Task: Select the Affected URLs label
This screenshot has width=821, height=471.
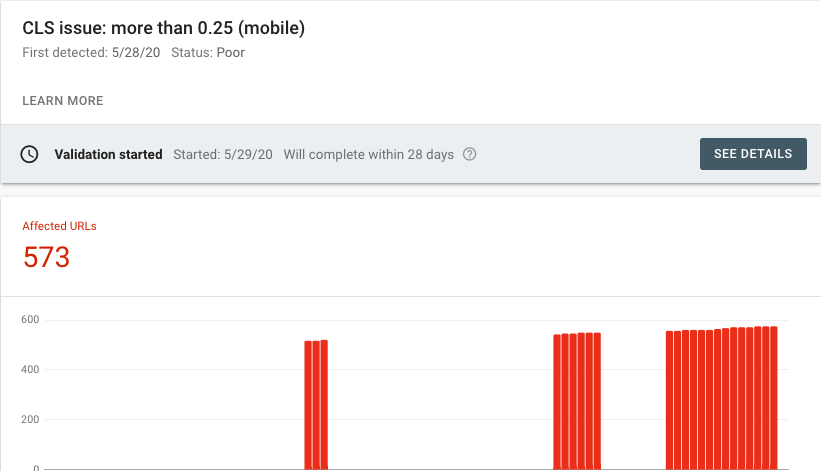Action: 59,226
